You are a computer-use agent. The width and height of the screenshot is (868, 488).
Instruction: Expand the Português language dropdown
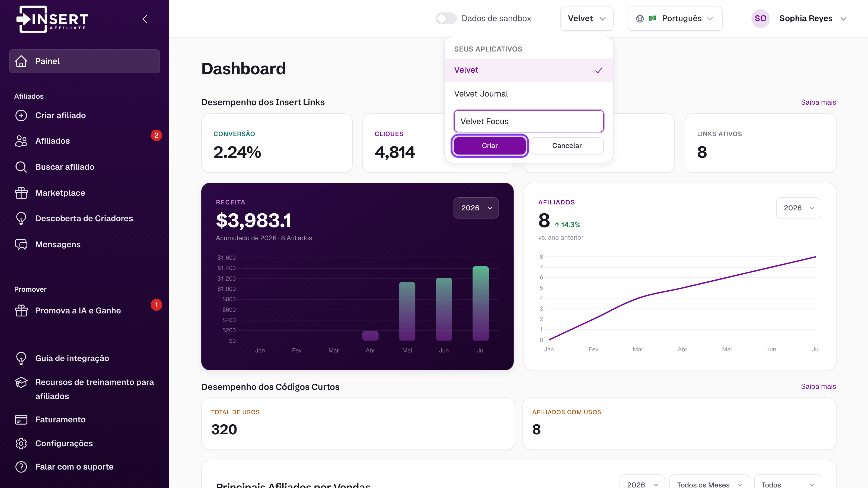[675, 18]
